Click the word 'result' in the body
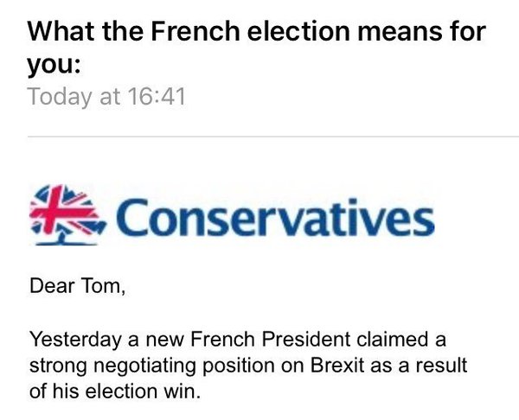The width and height of the screenshot is (519, 420). coord(443,366)
